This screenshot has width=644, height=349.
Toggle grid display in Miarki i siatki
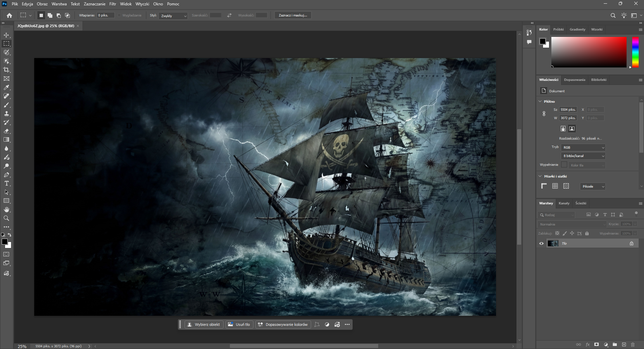pyautogui.click(x=555, y=186)
